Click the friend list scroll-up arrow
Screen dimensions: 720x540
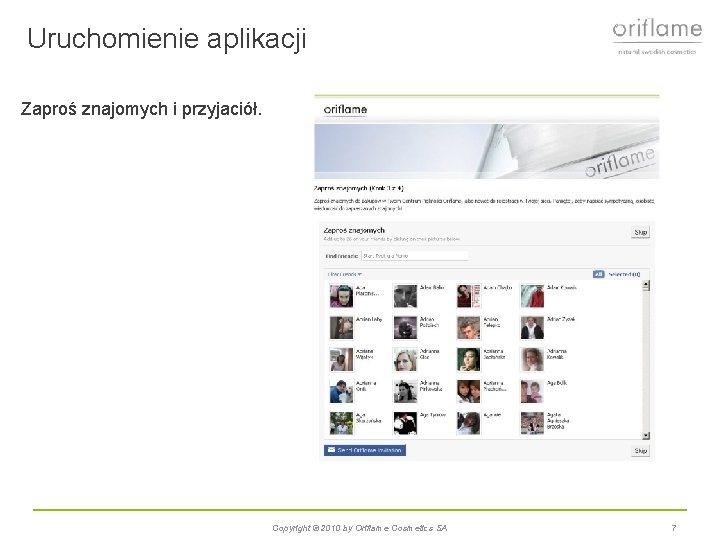click(x=646, y=285)
